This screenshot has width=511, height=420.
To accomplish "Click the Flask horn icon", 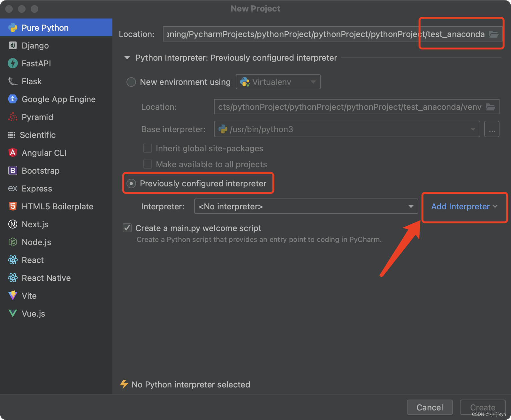I will tap(13, 81).
